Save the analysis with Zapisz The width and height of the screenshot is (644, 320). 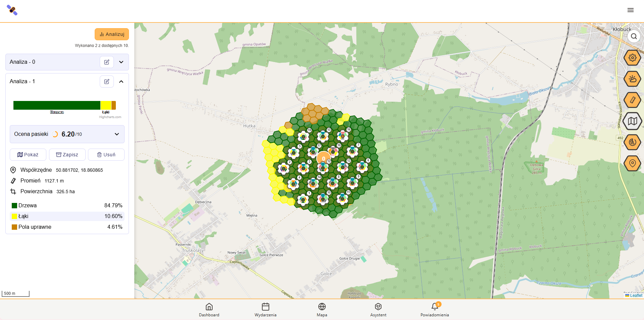click(x=67, y=155)
